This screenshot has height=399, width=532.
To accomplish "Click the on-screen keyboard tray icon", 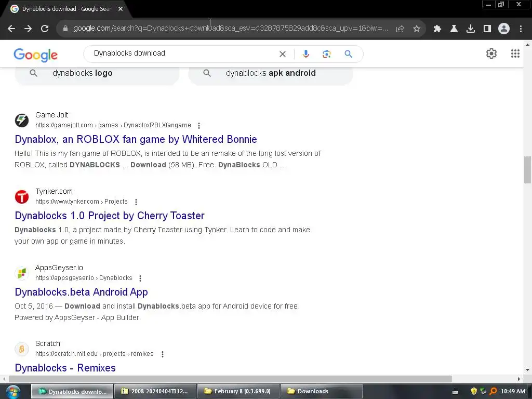I will [x=455, y=392].
